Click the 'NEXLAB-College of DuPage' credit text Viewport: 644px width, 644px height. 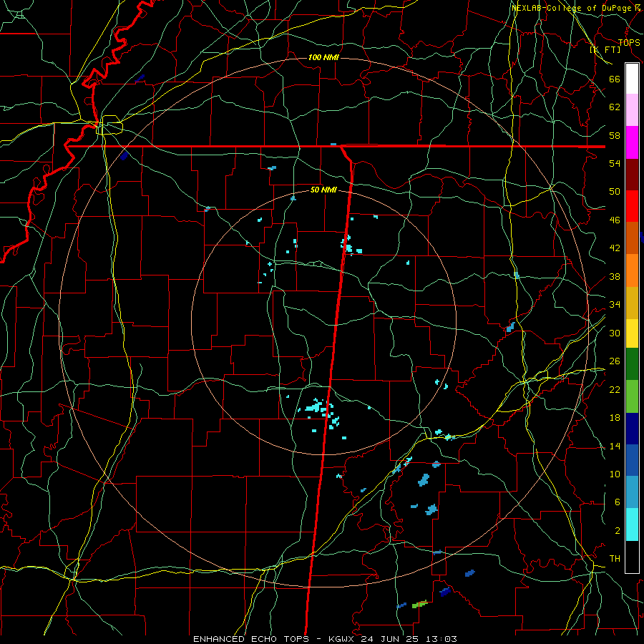click(x=572, y=8)
